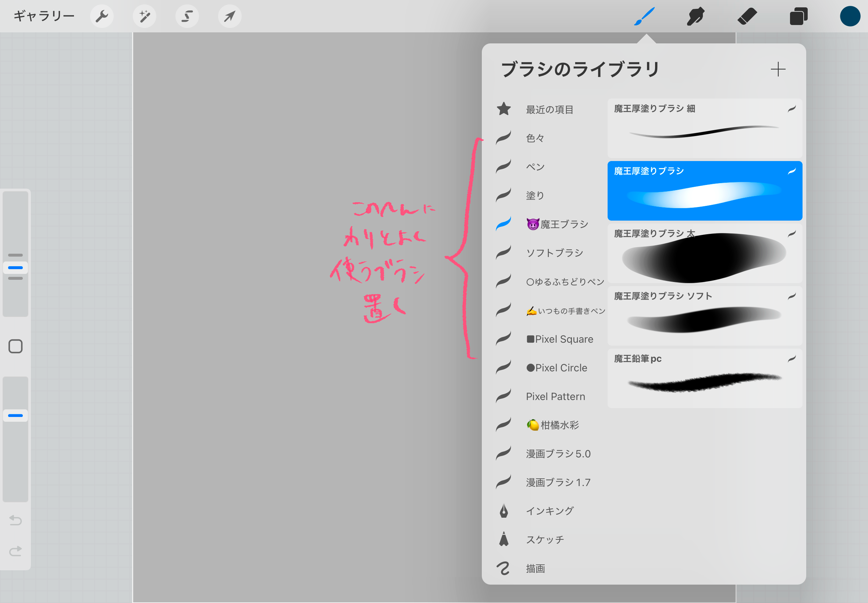868x603 pixels.
Task: Choose 魔王厚塗りブラシ 細 brush
Action: (705, 128)
